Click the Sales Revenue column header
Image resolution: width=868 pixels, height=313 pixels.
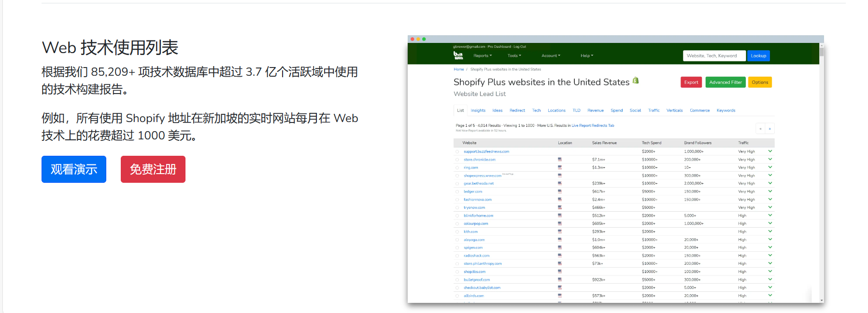point(604,143)
